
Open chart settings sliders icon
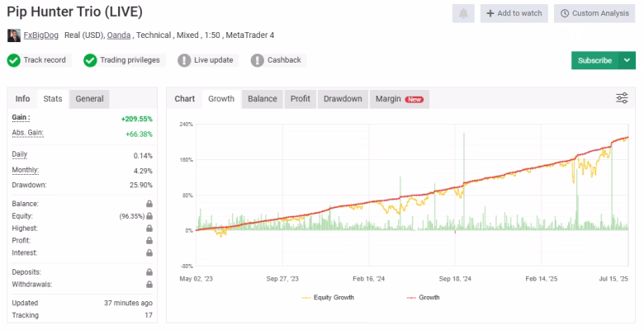pyautogui.click(x=622, y=98)
